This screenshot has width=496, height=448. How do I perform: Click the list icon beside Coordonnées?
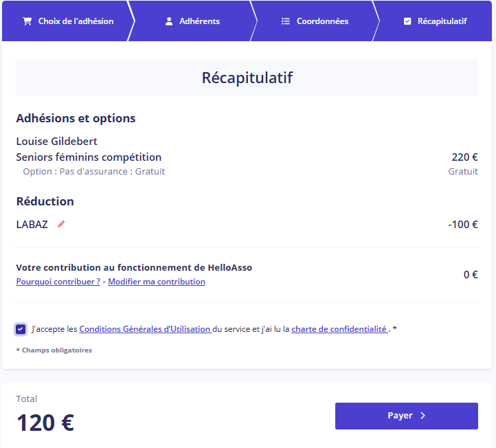tap(286, 21)
